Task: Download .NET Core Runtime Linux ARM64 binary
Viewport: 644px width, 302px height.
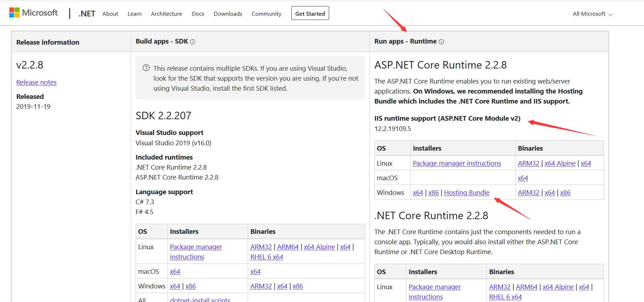Action: pyautogui.click(x=527, y=287)
